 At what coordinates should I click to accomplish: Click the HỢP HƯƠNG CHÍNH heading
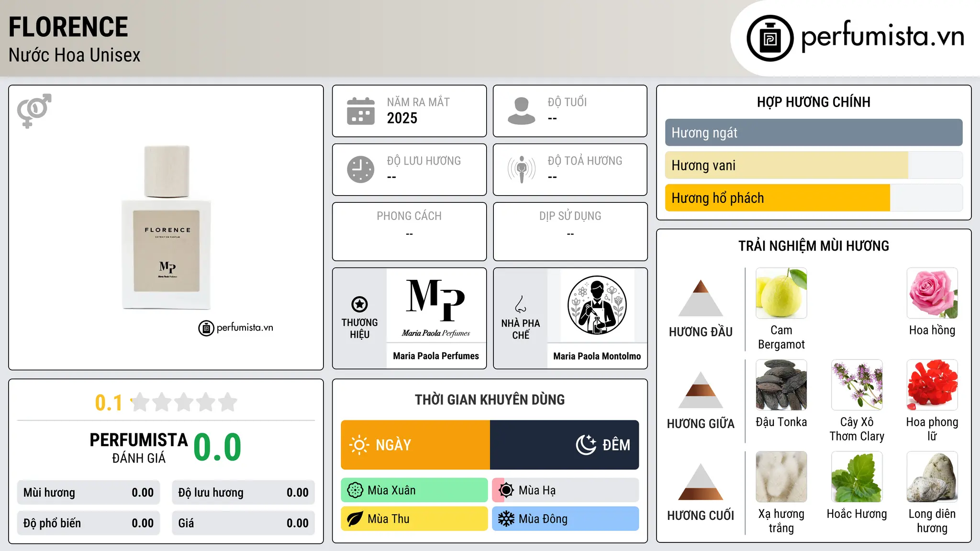813,102
